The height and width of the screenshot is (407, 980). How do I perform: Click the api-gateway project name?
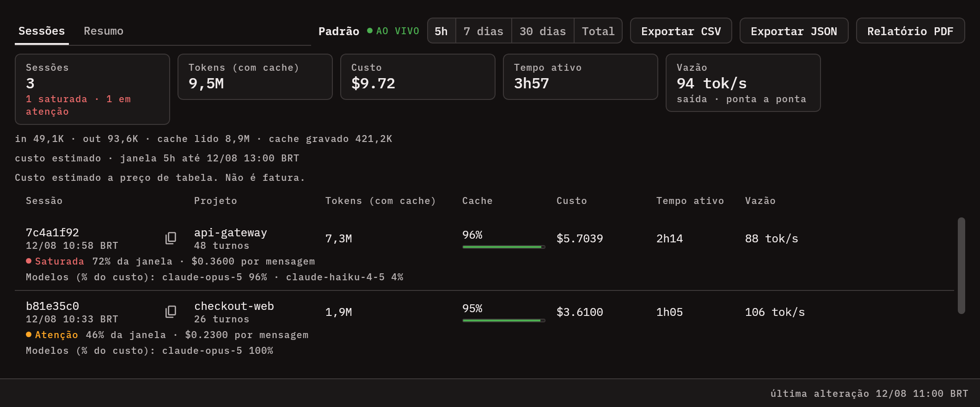tap(231, 233)
